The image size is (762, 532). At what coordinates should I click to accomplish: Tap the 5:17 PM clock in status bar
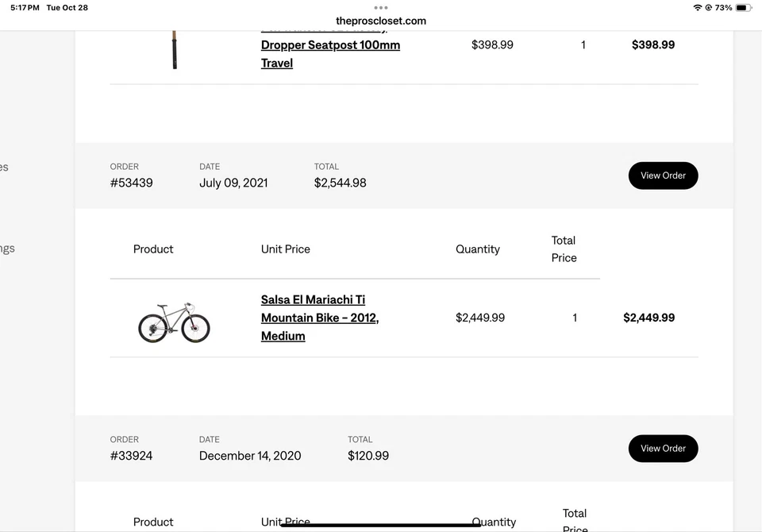(x=25, y=8)
